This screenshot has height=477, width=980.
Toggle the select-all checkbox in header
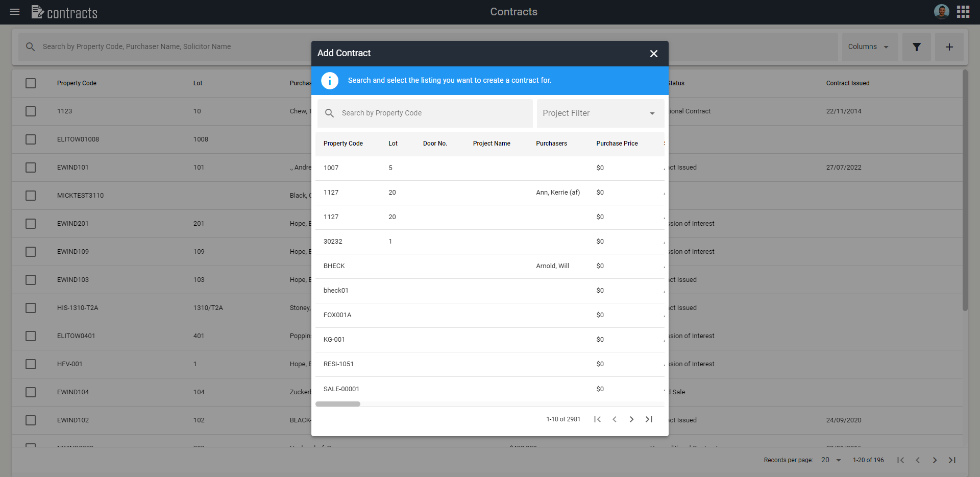click(x=31, y=83)
